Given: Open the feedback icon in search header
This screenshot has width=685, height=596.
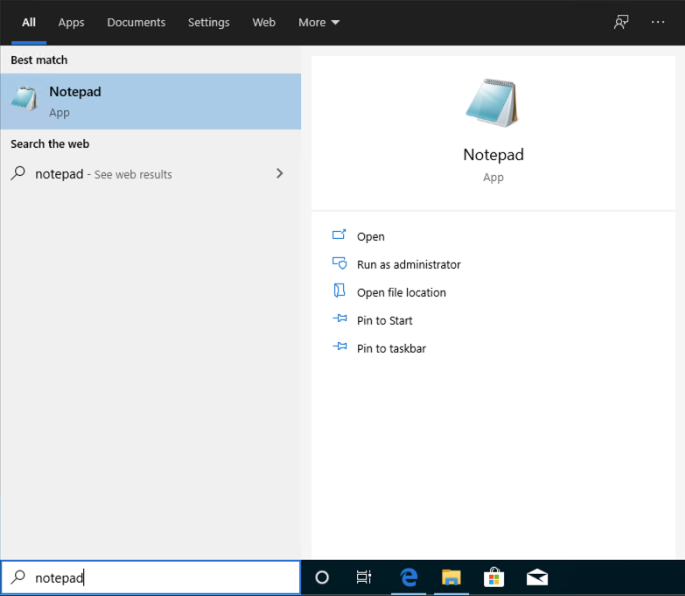Looking at the screenshot, I should pos(621,22).
